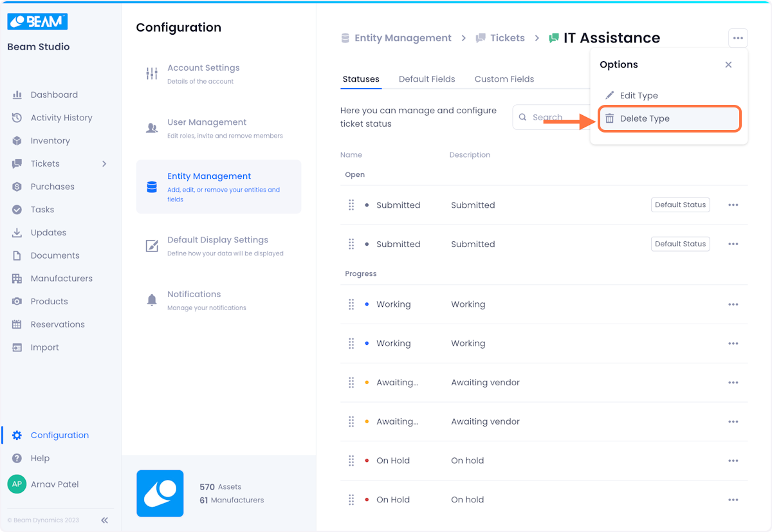Grab drag handle of second Submitted row
772x532 pixels.
351,244
